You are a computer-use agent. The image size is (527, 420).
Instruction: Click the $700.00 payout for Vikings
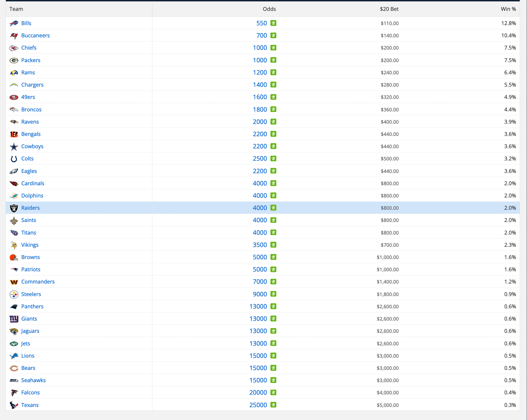tap(390, 245)
